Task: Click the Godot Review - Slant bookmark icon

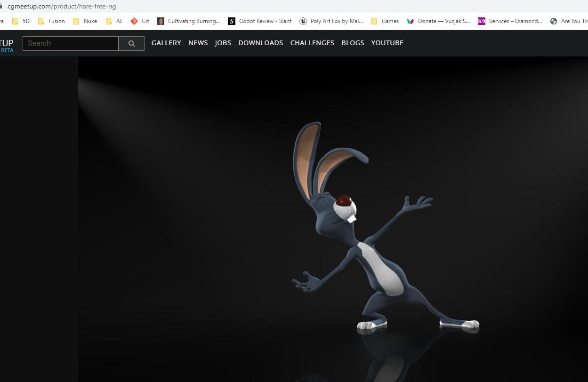Action: [231, 21]
